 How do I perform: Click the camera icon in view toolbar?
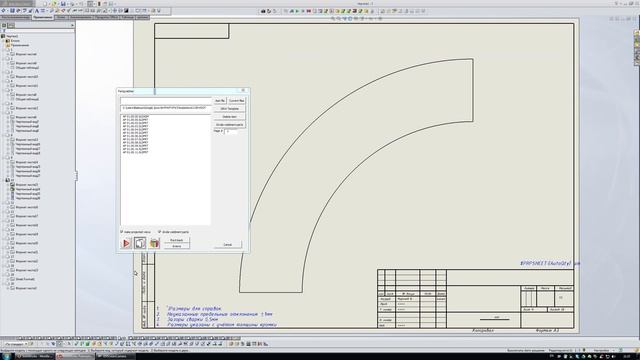[263, 11]
